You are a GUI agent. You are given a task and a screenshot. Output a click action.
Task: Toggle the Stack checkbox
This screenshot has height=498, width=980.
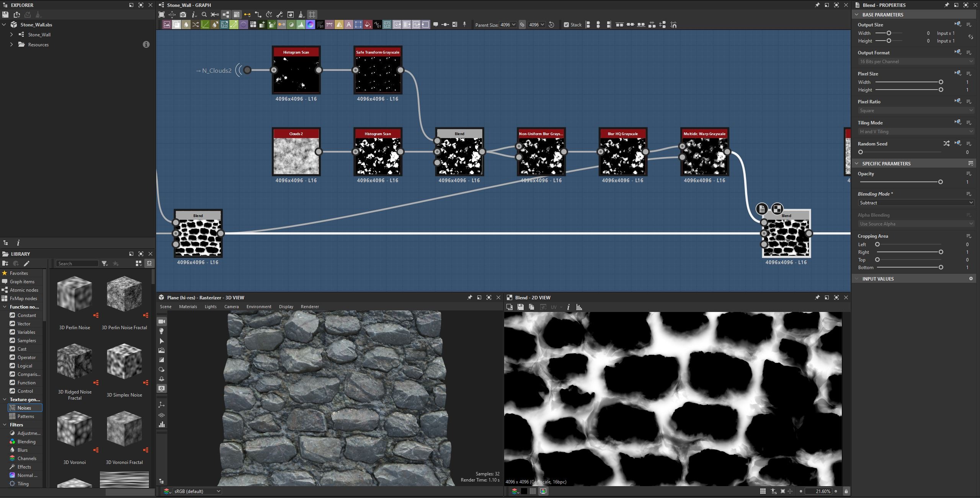click(x=566, y=25)
